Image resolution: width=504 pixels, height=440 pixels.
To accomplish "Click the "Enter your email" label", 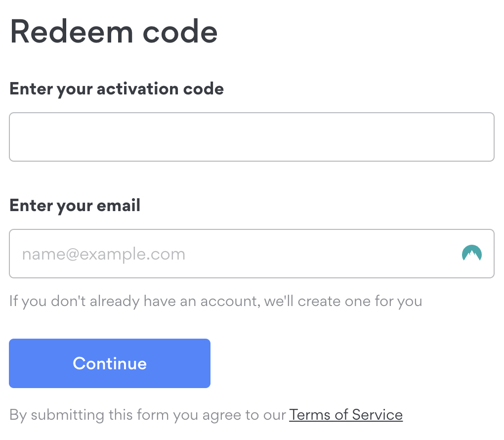I will coord(75,206).
